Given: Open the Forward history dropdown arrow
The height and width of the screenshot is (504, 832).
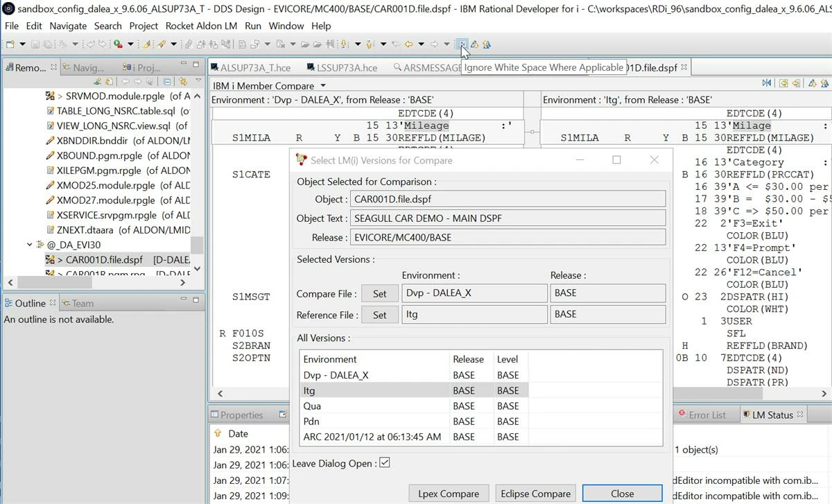Looking at the screenshot, I should [x=447, y=44].
